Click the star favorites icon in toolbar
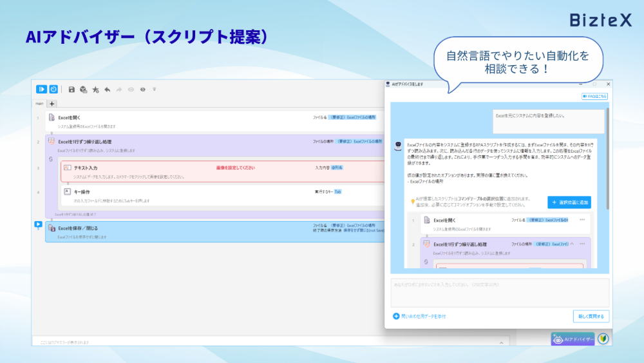This screenshot has height=363, width=644. pos(95,89)
